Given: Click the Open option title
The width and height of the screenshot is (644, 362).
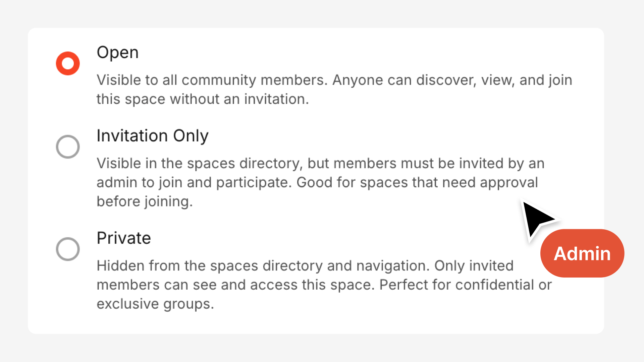Looking at the screenshot, I should pos(117,53).
